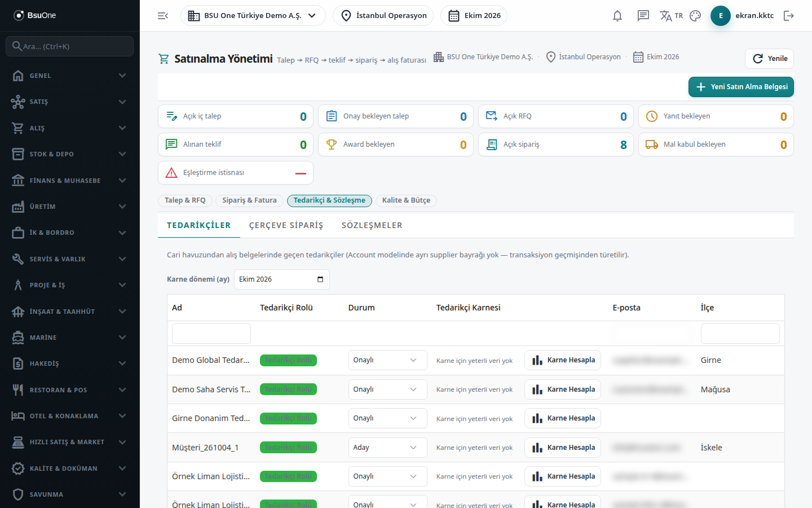The width and height of the screenshot is (812, 508).
Task: Open the Açık sipariş card
Action: (556, 144)
